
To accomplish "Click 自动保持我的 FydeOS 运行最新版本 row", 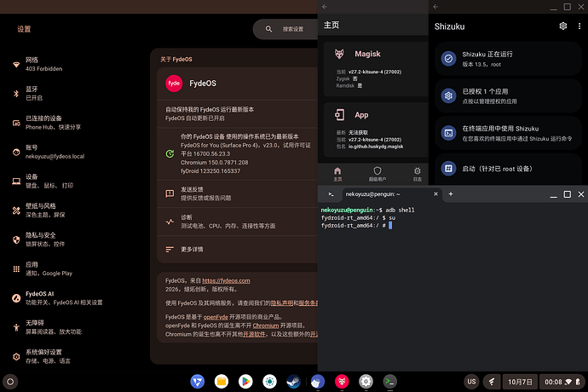I will tap(238, 113).
